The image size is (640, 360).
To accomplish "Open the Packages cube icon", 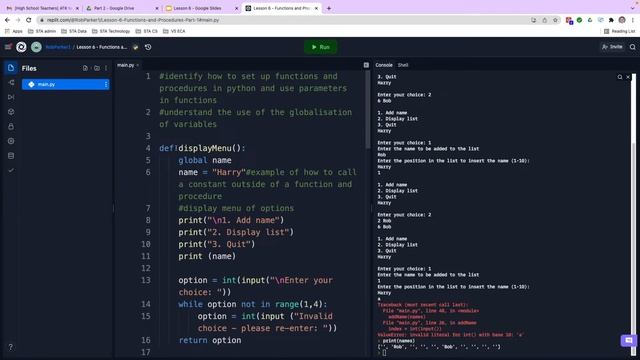I will click(11, 112).
